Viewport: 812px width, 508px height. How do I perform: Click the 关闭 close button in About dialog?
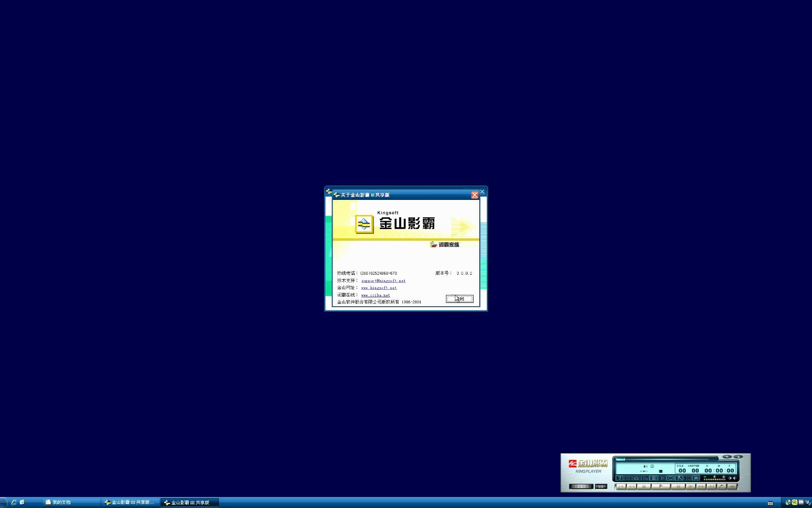[x=460, y=299]
